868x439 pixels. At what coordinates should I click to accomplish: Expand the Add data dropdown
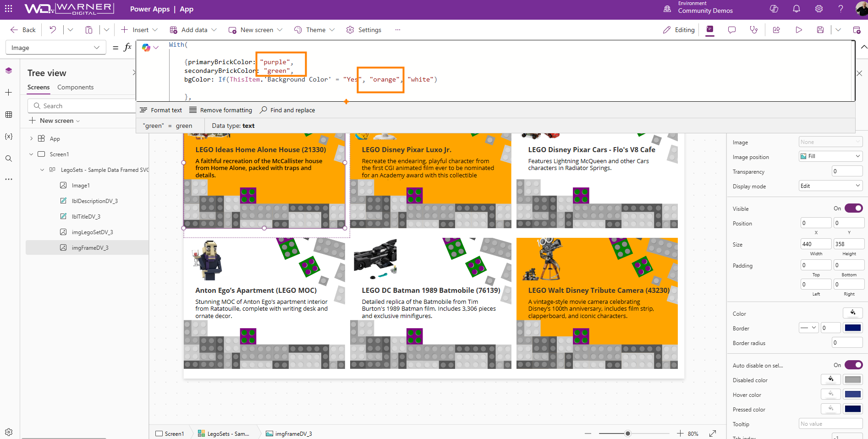[x=214, y=30]
